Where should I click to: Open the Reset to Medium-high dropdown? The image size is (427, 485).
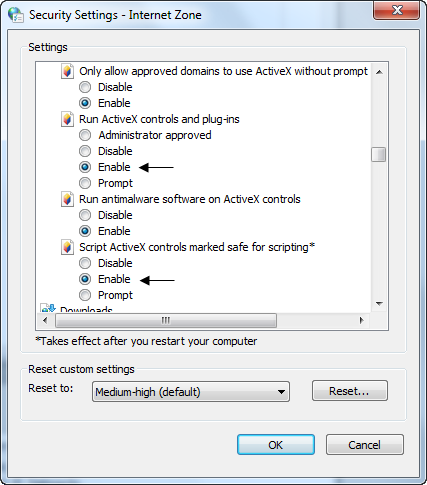tap(191, 392)
